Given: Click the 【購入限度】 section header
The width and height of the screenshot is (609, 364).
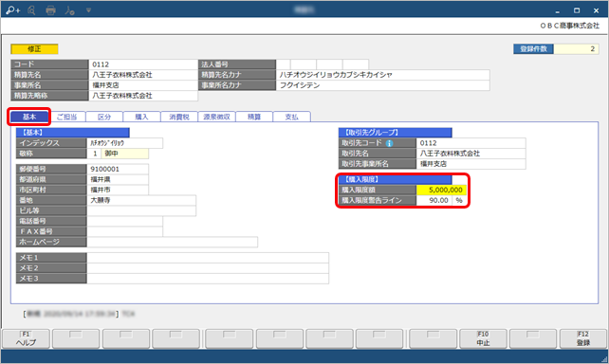Looking at the screenshot, I should click(395, 180).
